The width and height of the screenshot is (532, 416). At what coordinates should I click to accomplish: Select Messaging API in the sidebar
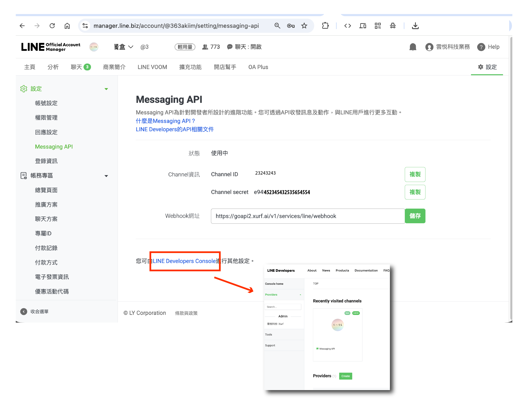pyautogui.click(x=54, y=147)
